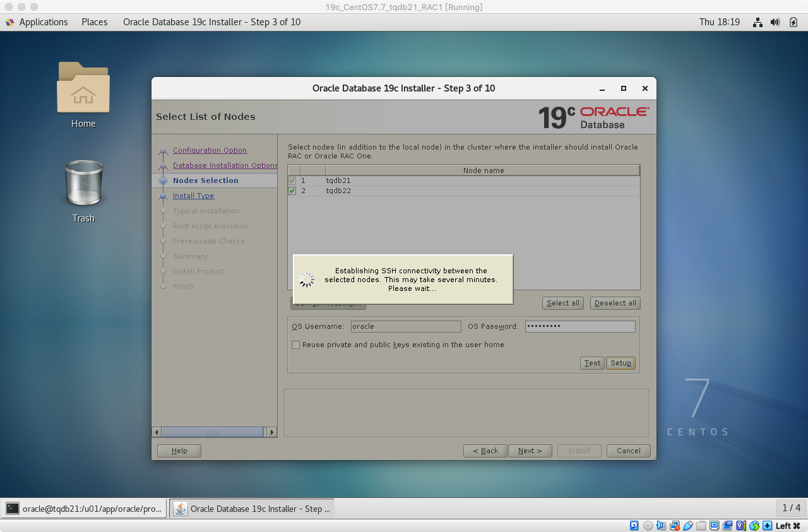Click 'Typical Installation' step text
Screen dimensions: 808x532
tap(206, 211)
